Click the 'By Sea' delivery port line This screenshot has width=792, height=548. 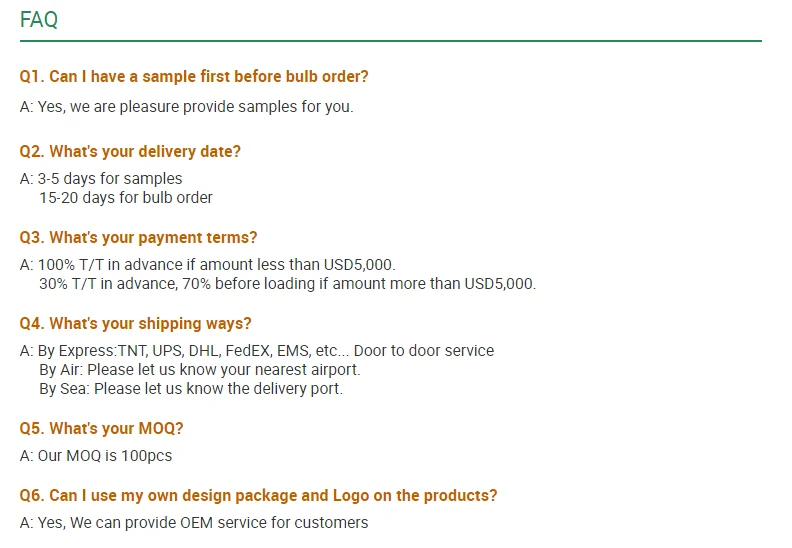[x=191, y=388]
